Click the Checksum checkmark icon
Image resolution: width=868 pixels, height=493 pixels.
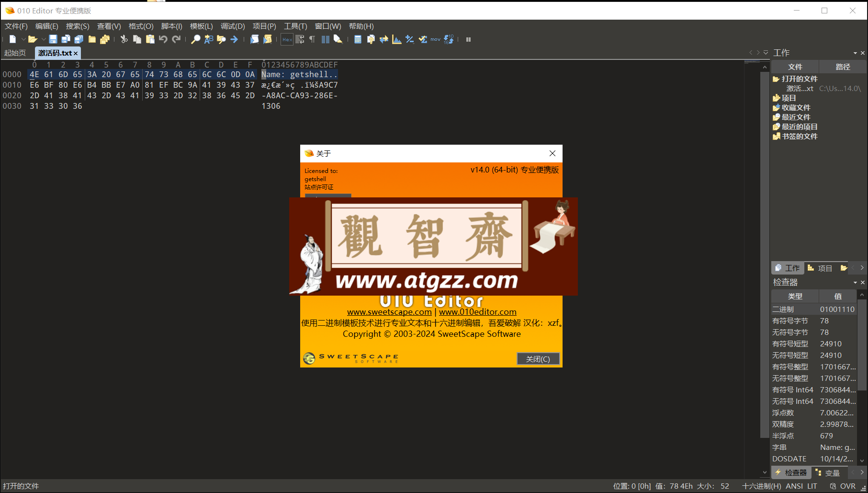pyautogui.click(x=422, y=39)
